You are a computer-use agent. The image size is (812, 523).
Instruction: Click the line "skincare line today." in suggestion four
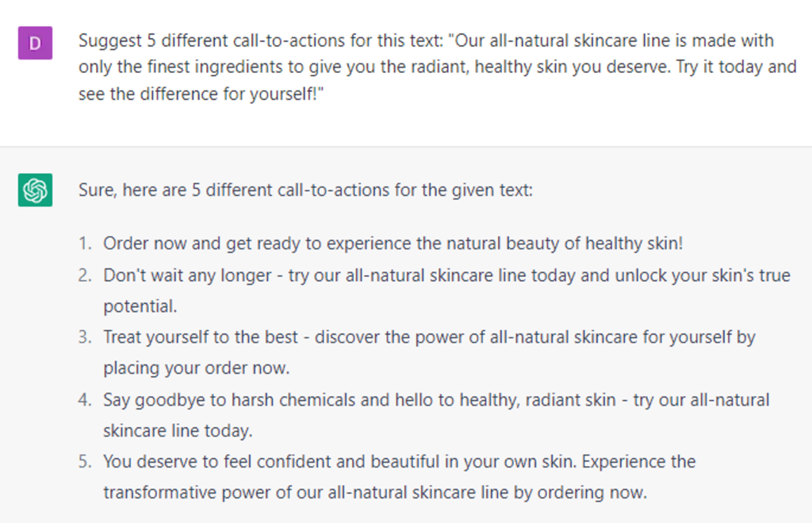point(178,430)
